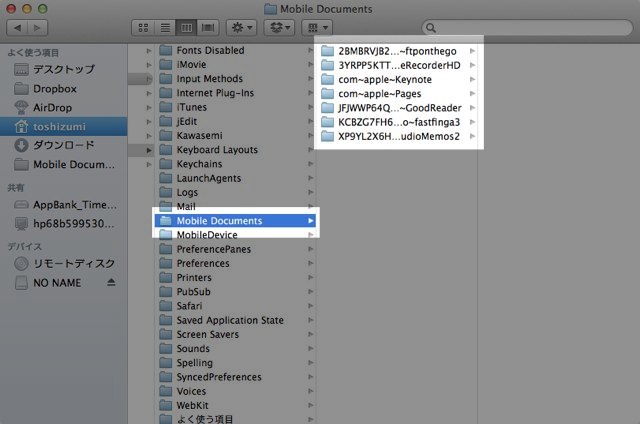
Task: Select the Keychains folder
Action: 236,164
